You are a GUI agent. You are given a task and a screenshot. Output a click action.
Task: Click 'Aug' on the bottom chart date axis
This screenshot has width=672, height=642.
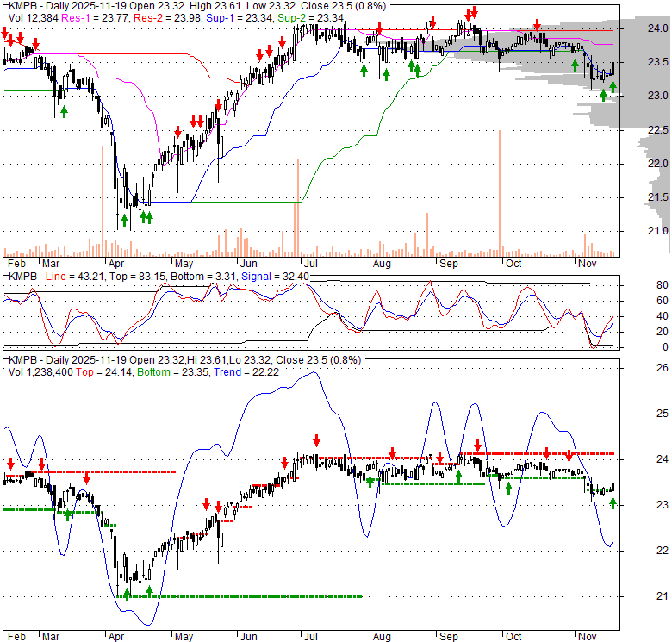coord(382,637)
